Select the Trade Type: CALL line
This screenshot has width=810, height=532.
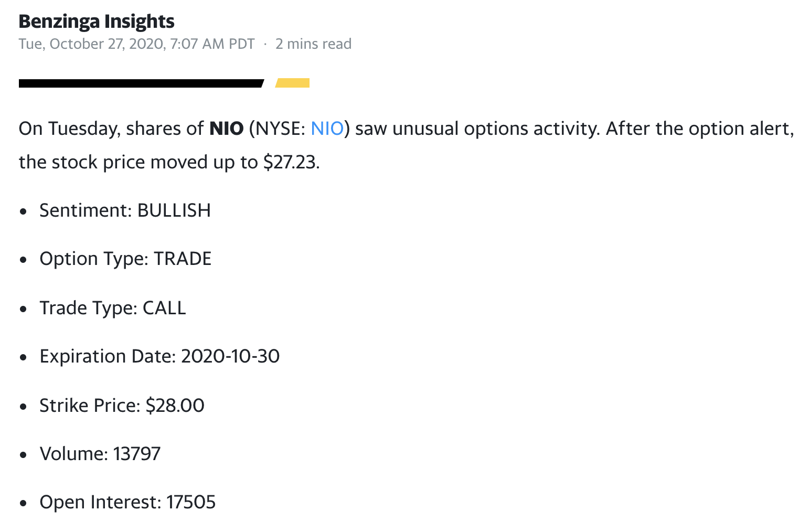pos(113,308)
